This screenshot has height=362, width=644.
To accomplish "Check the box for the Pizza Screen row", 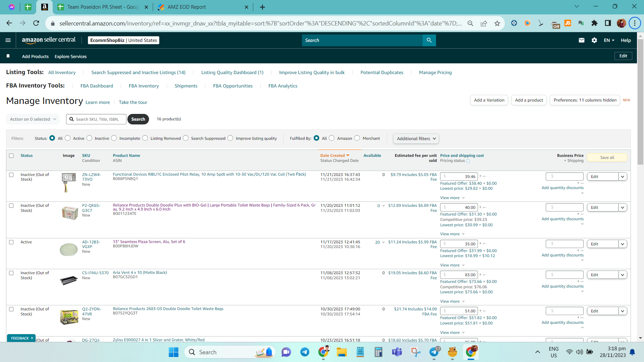I will [x=11, y=242].
